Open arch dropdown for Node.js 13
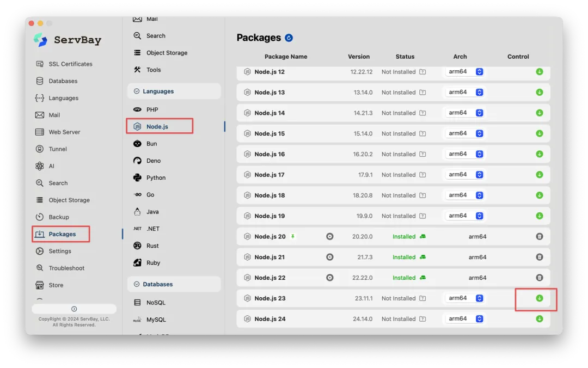The height and width of the screenshot is (368, 588). (464, 93)
